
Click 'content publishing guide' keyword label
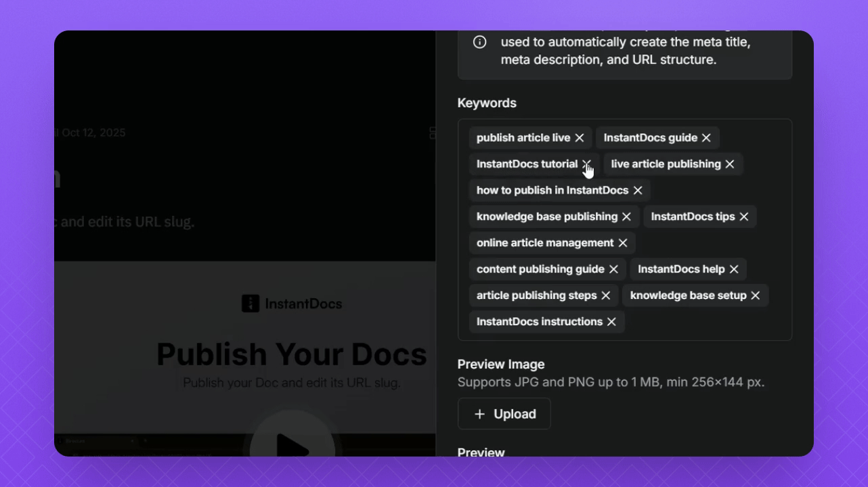click(x=540, y=269)
